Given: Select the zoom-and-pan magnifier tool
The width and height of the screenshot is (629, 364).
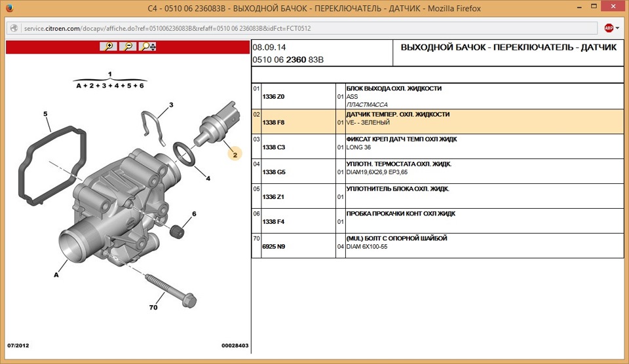Looking at the screenshot, I should [148, 46].
